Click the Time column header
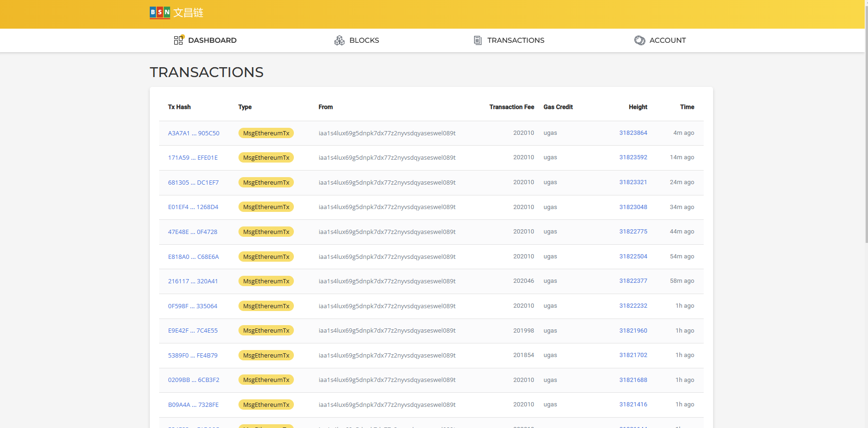 point(687,107)
